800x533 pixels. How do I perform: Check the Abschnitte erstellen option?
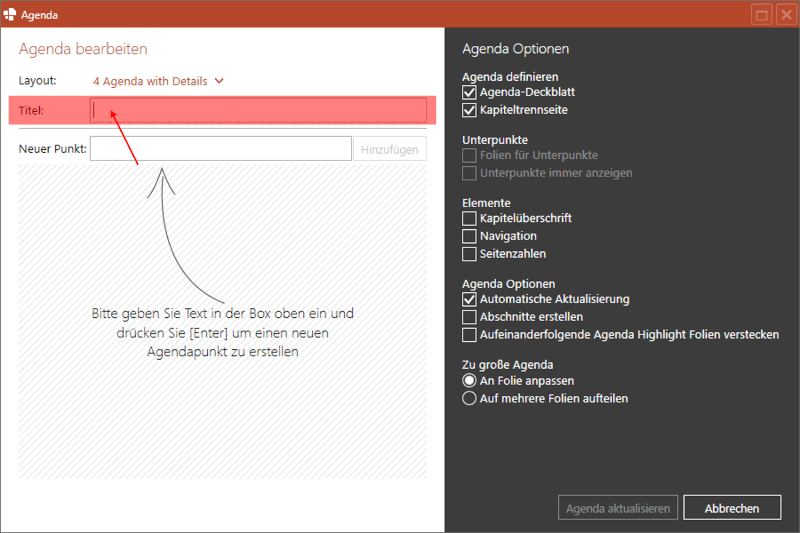click(470, 317)
